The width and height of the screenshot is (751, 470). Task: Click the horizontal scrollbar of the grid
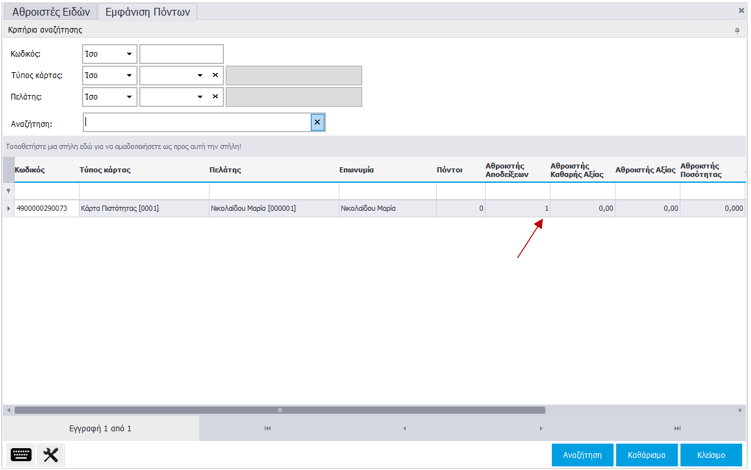(x=280, y=410)
